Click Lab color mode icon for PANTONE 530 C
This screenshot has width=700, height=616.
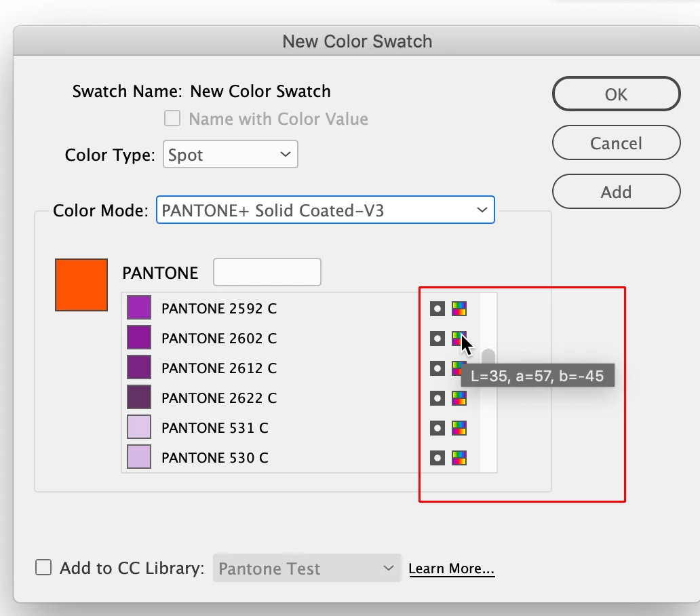(459, 458)
